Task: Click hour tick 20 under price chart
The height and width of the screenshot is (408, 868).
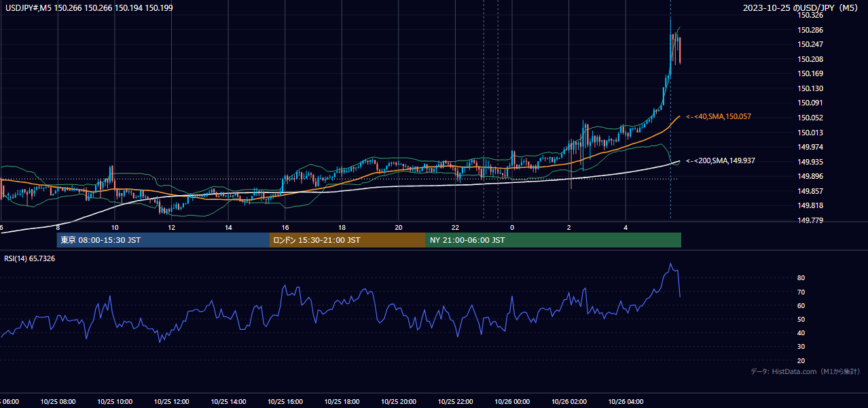Action: 398,228
